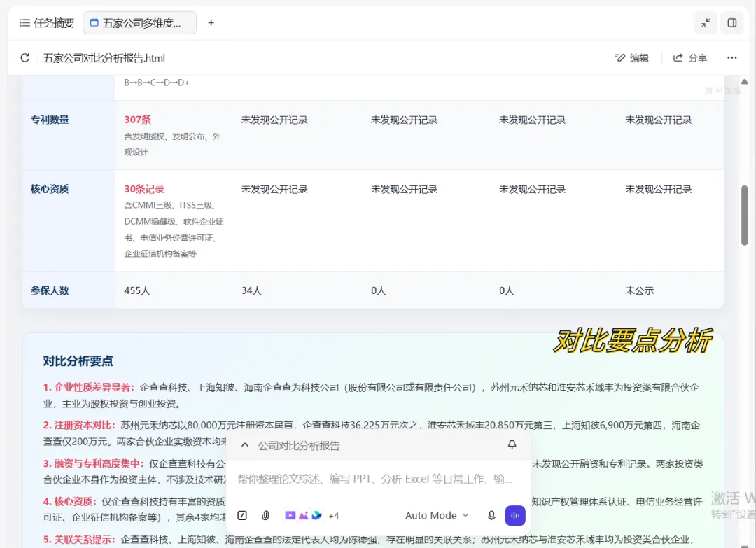Click the shrink/collapse arrows icon at top right

coord(706,22)
